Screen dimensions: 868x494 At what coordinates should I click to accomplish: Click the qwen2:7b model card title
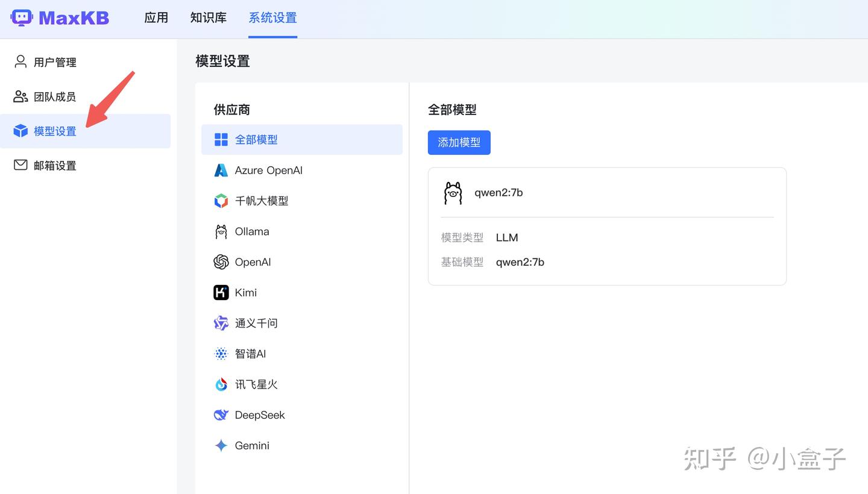point(498,193)
